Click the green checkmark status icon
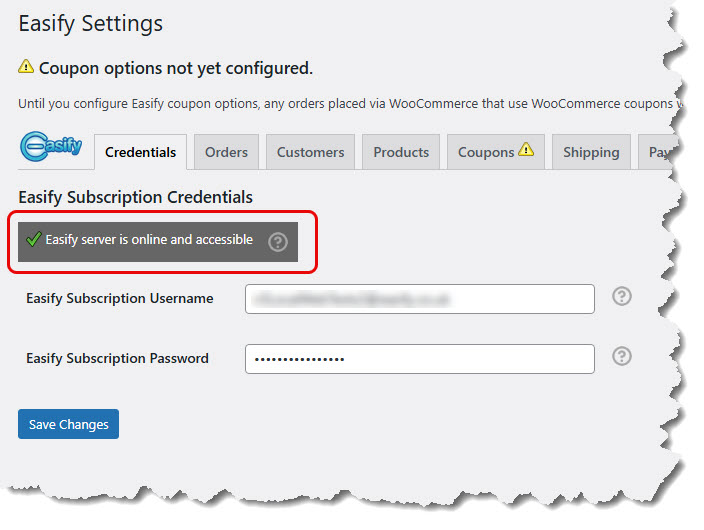Screen dimensions: 704x530 (x=33, y=240)
